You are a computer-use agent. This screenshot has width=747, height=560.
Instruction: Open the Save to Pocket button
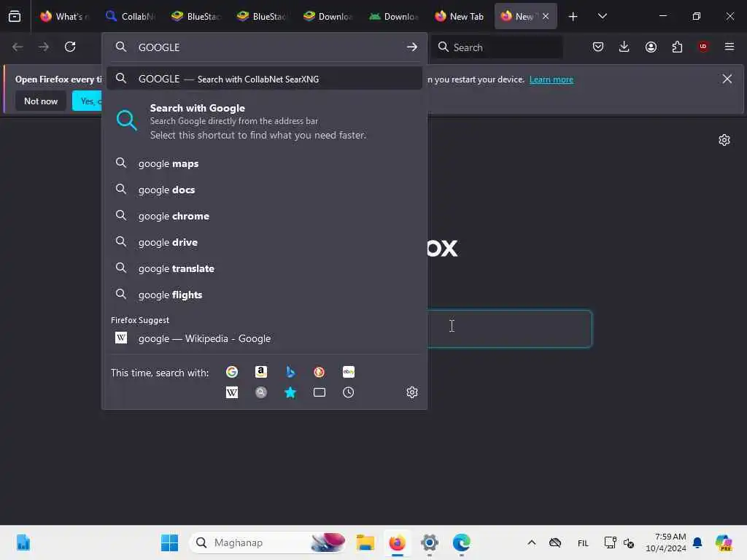[598, 47]
